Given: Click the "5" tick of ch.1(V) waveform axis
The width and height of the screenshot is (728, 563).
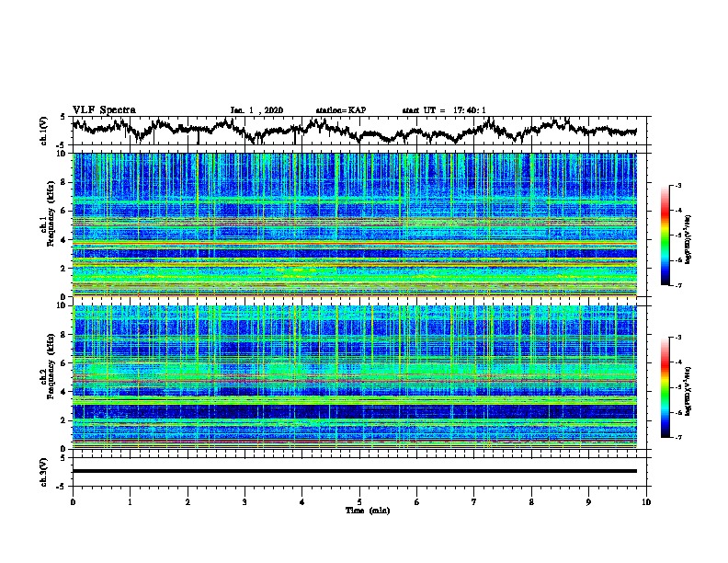Looking at the screenshot, I should 63,117.
